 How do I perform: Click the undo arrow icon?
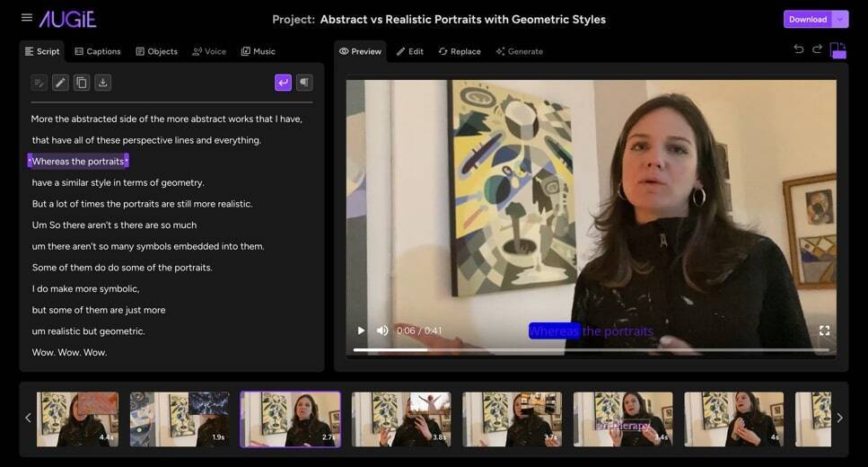pos(798,50)
